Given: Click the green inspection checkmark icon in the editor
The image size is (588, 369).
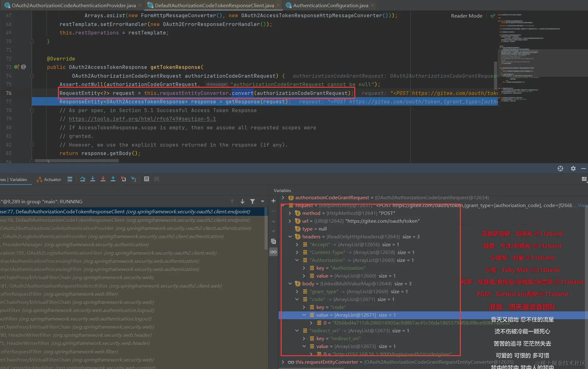Looking at the screenshot, I should [x=493, y=16].
